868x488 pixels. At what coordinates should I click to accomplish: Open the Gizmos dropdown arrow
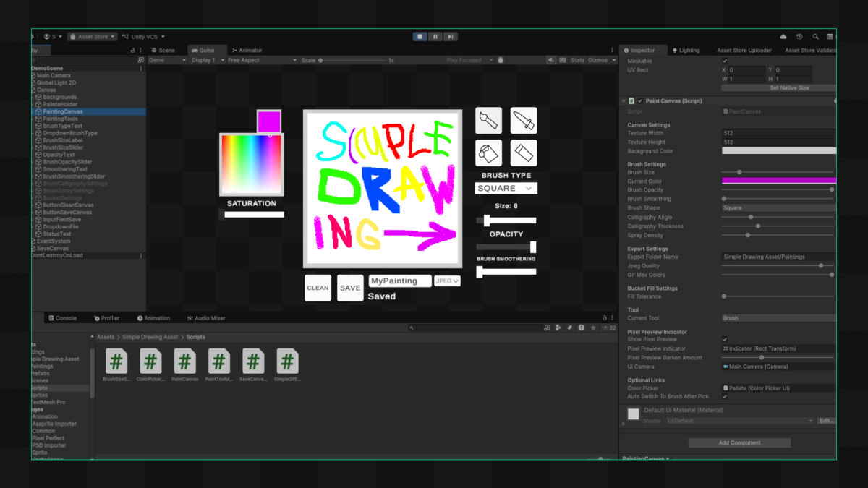tap(614, 61)
